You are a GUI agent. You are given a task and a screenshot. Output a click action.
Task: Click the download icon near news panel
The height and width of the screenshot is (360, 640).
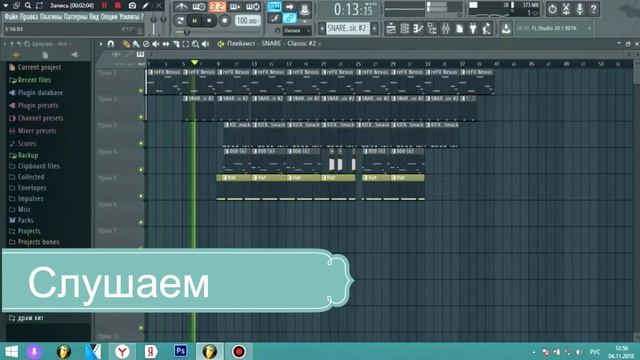(506, 28)
